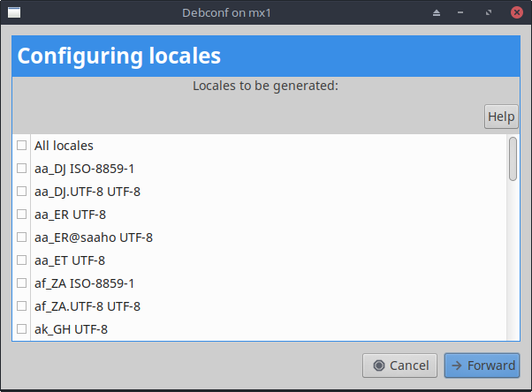Click the Help button

coord(501,117)
